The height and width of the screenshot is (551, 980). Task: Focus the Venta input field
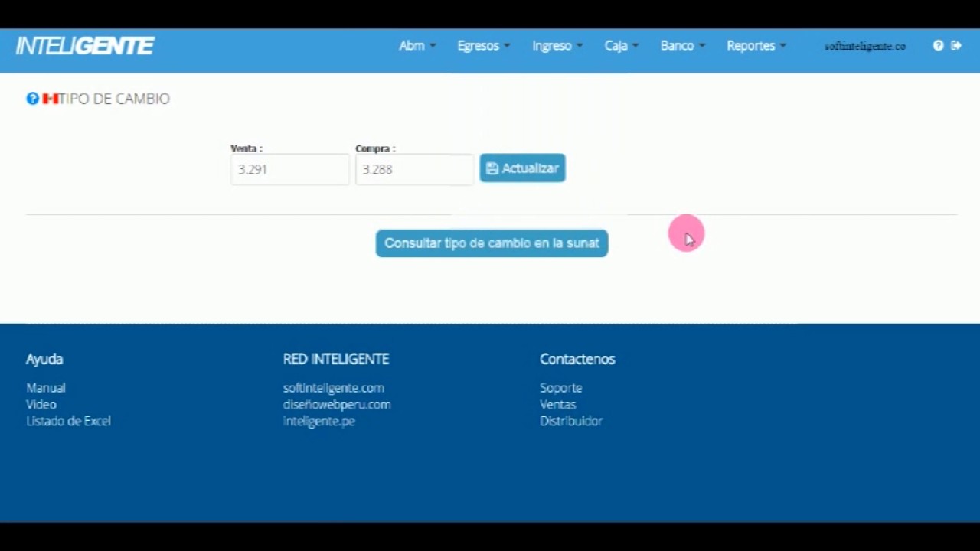[x=290, y=169]
